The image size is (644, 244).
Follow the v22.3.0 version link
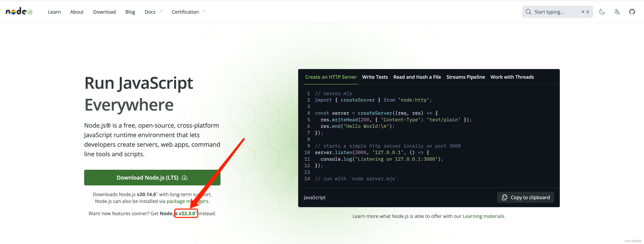[187, 213]
